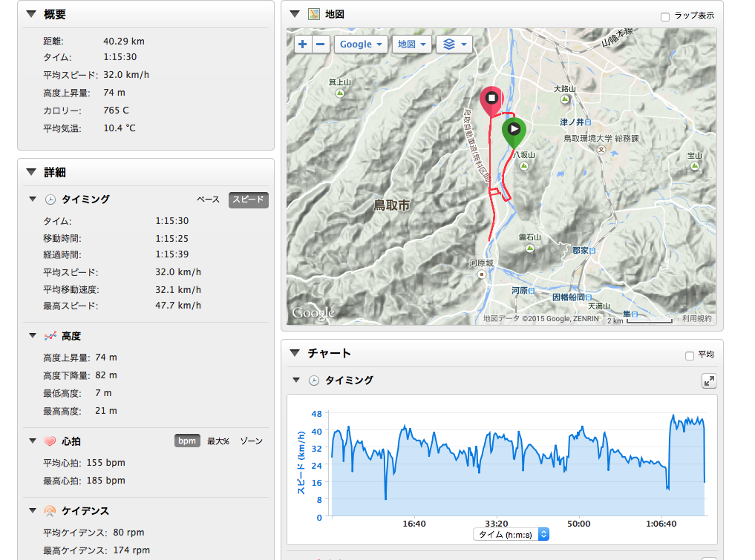Click the cadence icon beside ケイデンス
755x560 pixels.
(x=50, y=511)
